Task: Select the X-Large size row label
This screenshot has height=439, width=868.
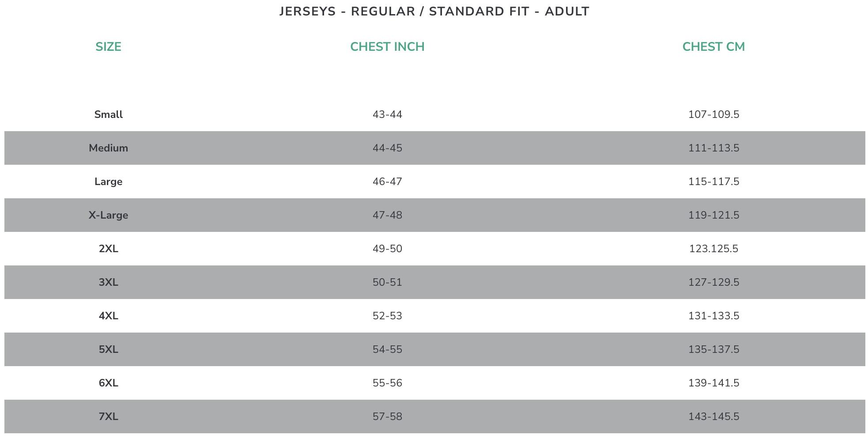Action: (x=109, y=215)
